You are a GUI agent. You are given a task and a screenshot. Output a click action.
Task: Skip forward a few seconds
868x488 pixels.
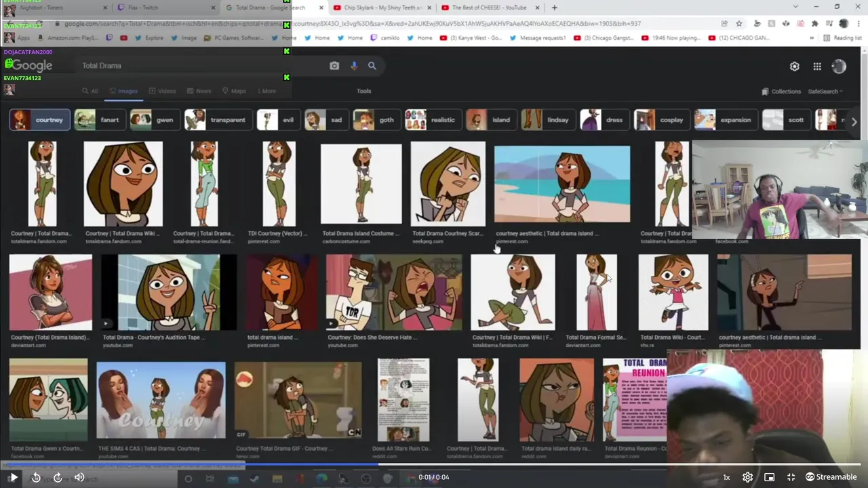pos(58,477)
